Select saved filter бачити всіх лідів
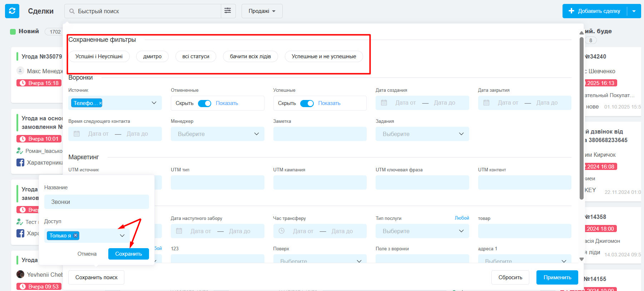 tap(250, 56)
